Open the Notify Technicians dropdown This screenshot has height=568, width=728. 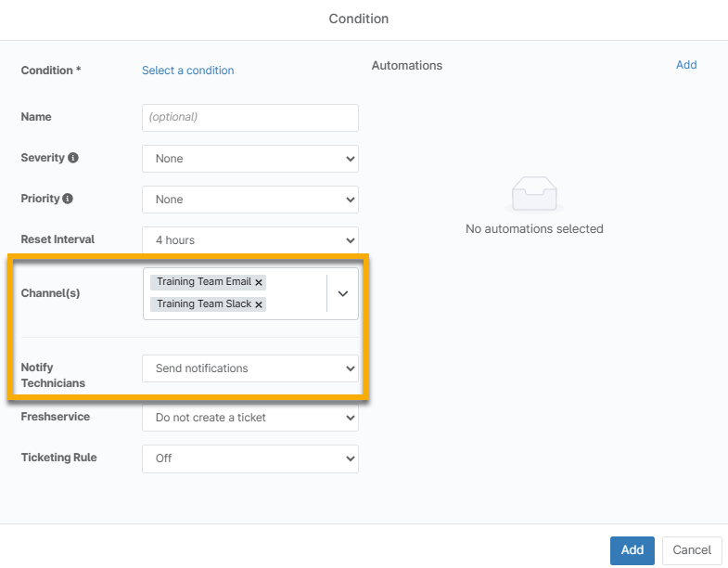pos(249,368)
